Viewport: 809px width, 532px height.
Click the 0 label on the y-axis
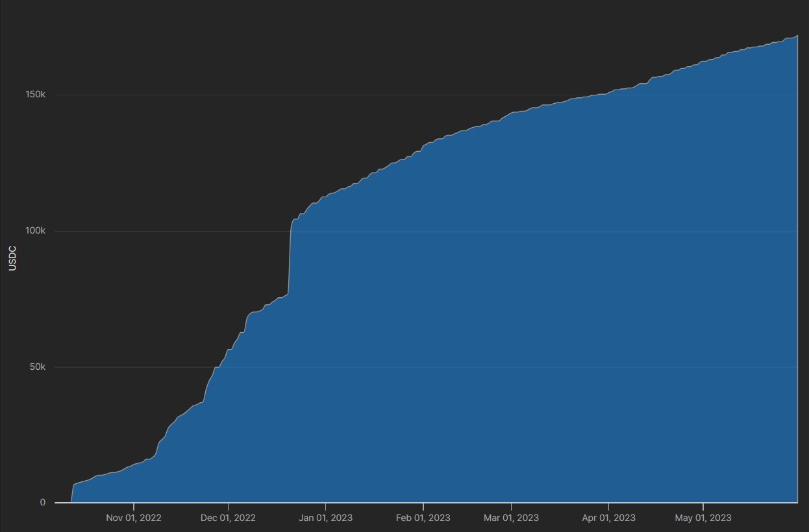(x=42, y=503)
